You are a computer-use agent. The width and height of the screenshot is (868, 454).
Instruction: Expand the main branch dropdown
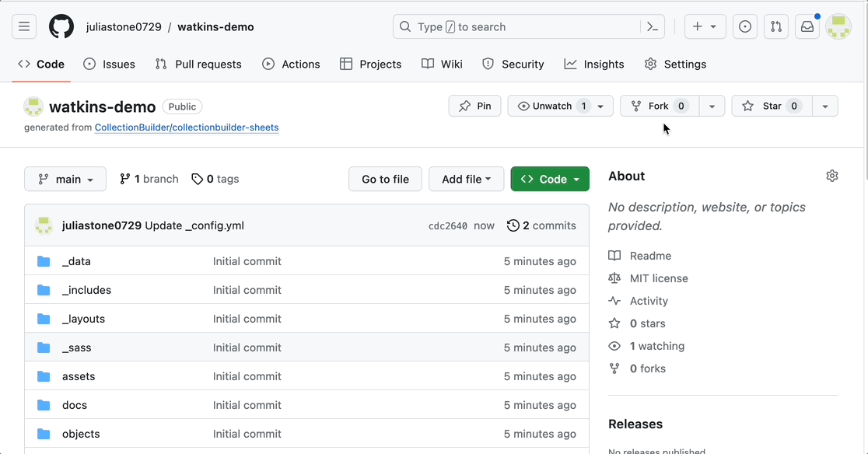point(65,179)
